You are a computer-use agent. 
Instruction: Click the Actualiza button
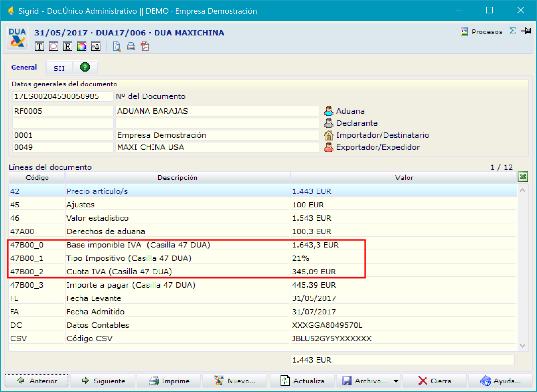(x=302, y=381)
